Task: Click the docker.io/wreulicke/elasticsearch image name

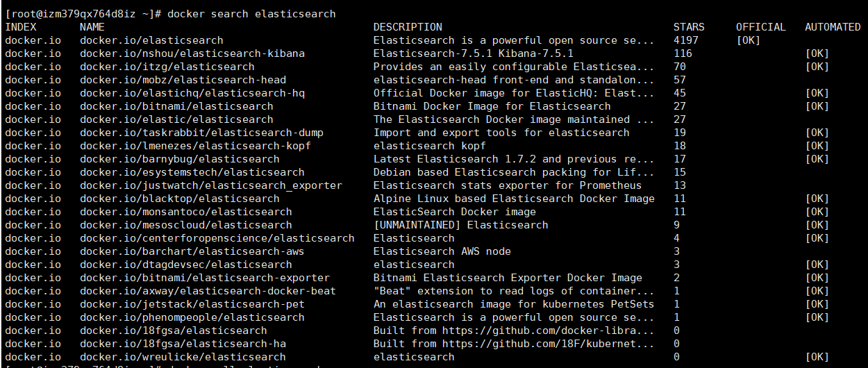Action: 179,357
